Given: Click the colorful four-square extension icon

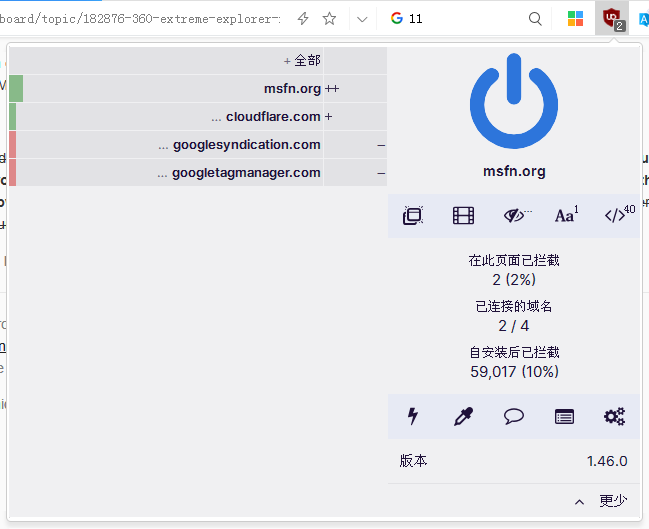Looking at the screenshot, I should point(575,19).
